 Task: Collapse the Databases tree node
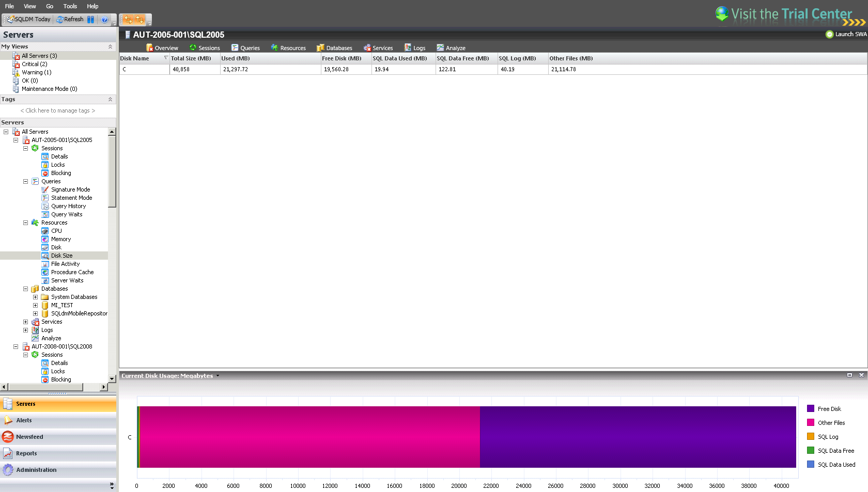[x=26, y=289]
